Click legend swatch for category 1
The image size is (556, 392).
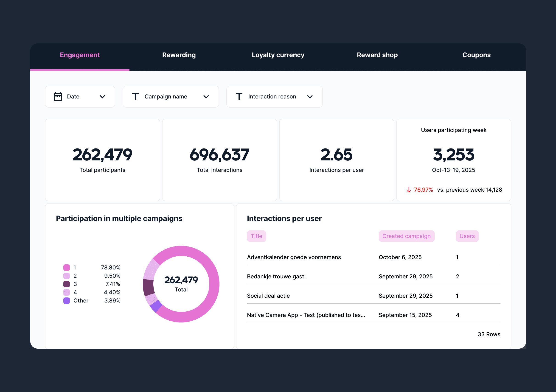tap(66, 268)
